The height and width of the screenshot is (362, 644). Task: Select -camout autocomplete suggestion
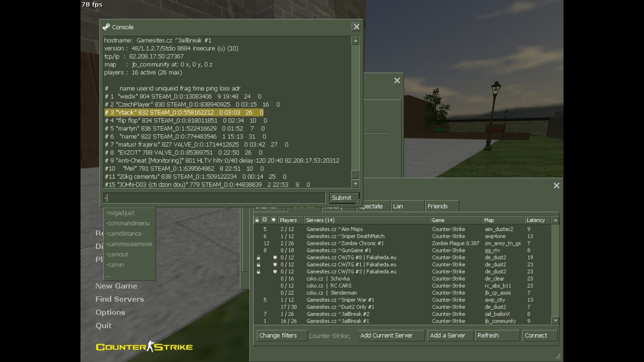pyautogui.click(x=130, y=255)
